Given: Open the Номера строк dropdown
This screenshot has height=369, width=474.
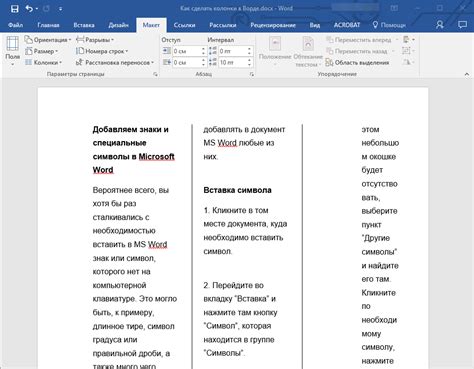Looking at the screenshot, I should (x=102, y=51).
